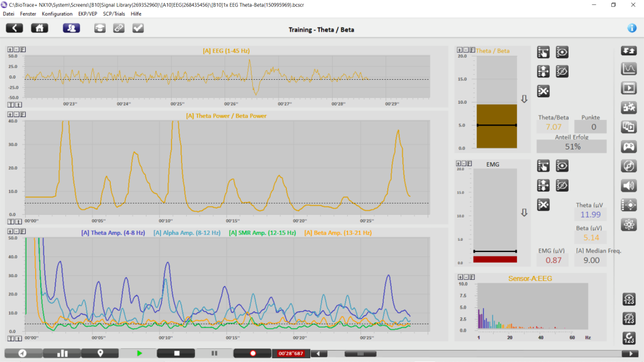
Task: Open the video playback sidebar tool
Action: coord(629,88)
